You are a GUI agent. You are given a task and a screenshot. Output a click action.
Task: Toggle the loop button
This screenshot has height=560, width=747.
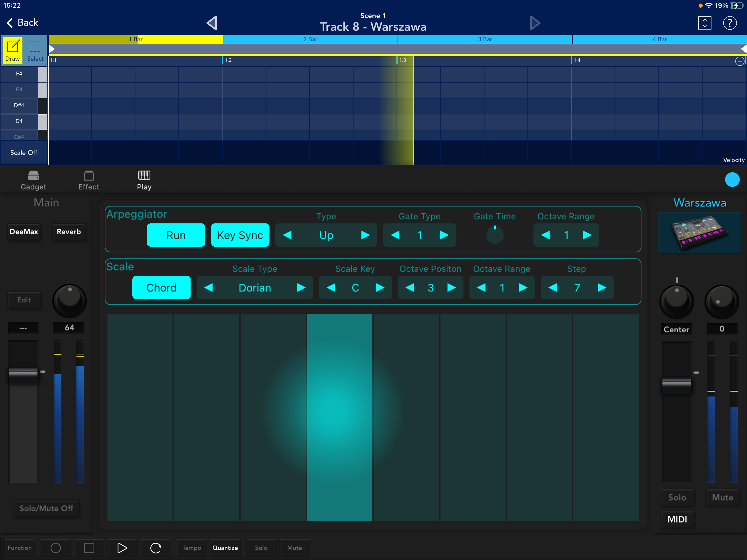pyautogui.click(x=156, y=547)
